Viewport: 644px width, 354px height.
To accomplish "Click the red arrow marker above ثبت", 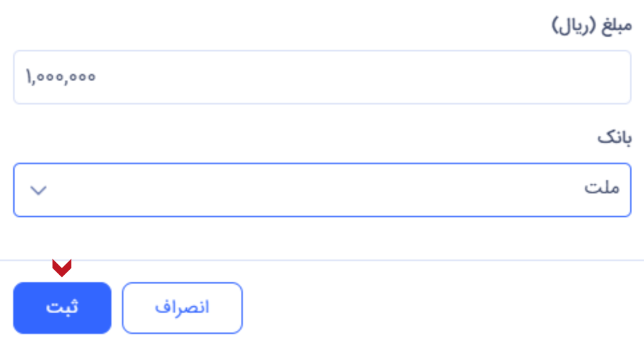I will 62,267.
